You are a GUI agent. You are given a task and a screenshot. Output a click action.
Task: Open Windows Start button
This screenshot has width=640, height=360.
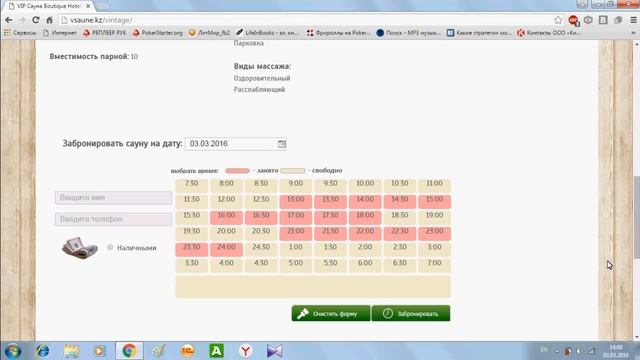(x=13, y=351)
